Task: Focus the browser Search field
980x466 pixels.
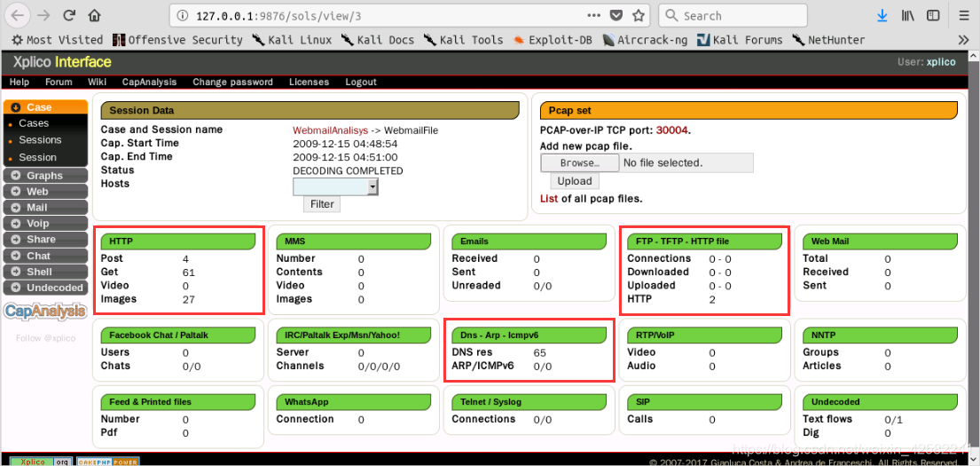Action: coord(733,16)
